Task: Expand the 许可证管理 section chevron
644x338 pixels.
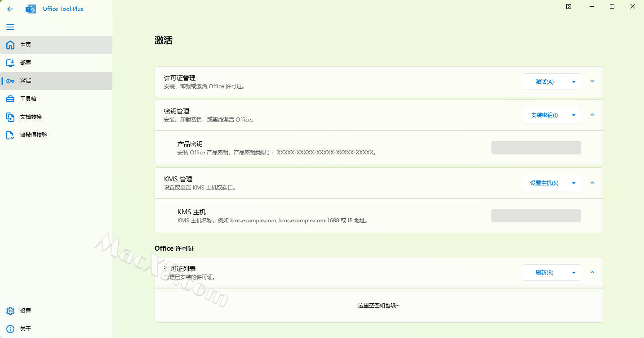Action: (592, 81)
